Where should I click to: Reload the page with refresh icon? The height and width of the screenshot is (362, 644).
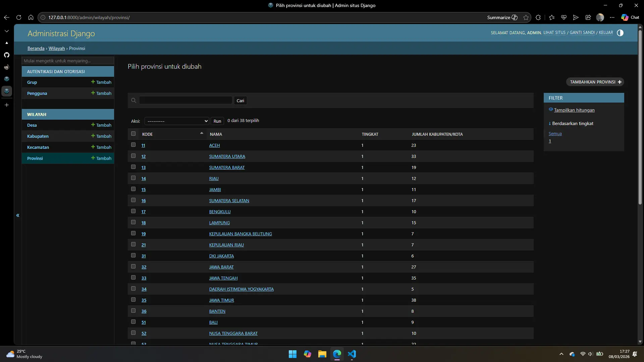click(19, 17)
